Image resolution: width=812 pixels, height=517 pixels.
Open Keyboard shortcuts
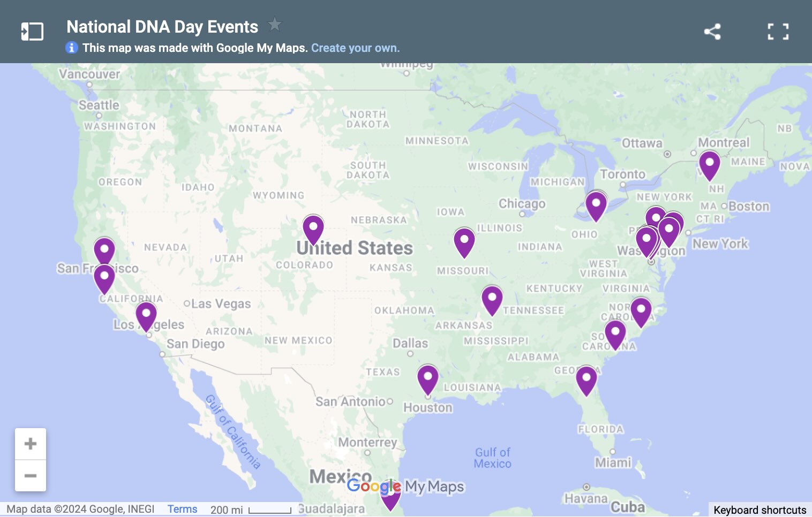click(760, 510)
